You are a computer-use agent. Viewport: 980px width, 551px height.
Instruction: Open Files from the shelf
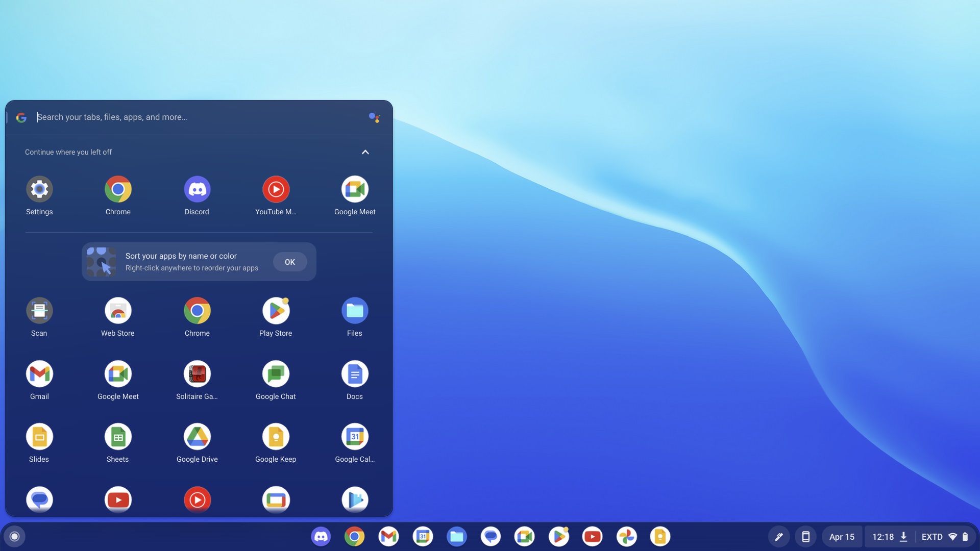(456, 536)
